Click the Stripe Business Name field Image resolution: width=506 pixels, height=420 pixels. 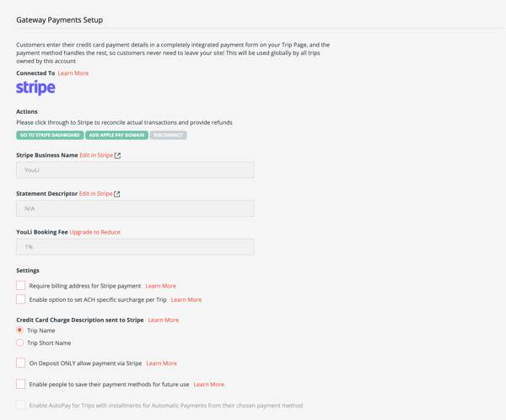click(x=135, y=170)
